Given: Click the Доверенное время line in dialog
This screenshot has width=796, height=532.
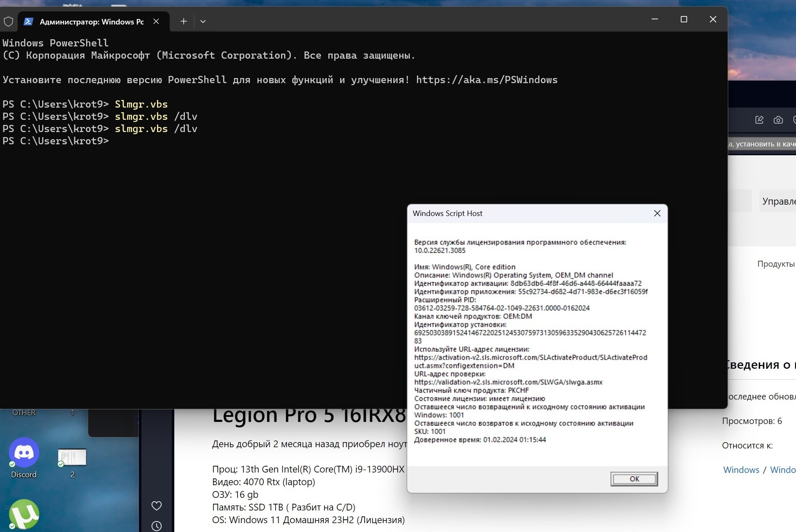Looking at the screenshot, I should tap(480, 440).
